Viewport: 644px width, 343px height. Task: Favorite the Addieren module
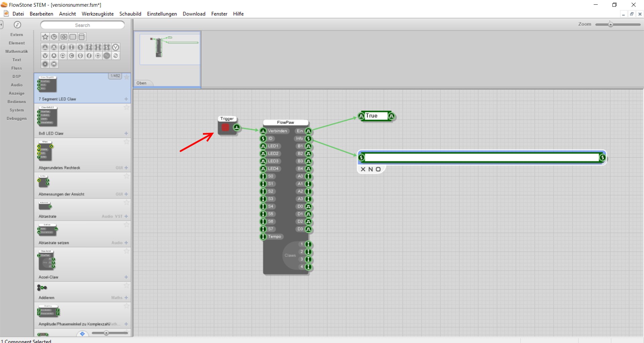(x=126, y=286)
